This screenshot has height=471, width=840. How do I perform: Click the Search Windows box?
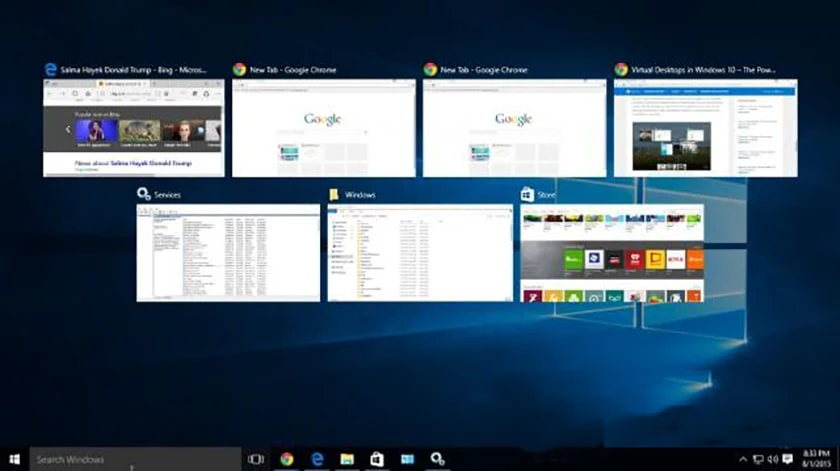(136, 459)
